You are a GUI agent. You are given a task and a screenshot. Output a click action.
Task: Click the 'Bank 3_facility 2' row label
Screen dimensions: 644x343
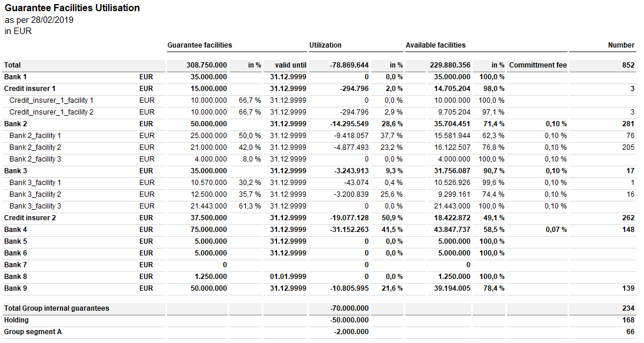pos(35,194)
